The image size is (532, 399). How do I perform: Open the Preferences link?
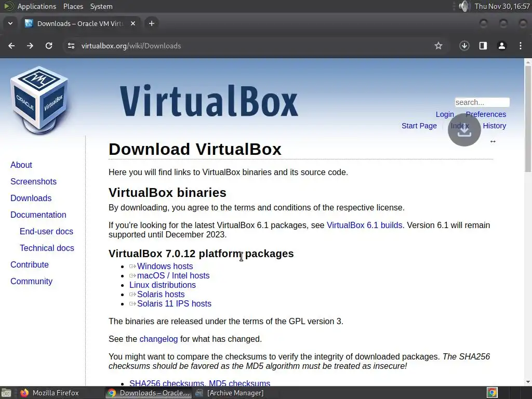pos(486,114)
